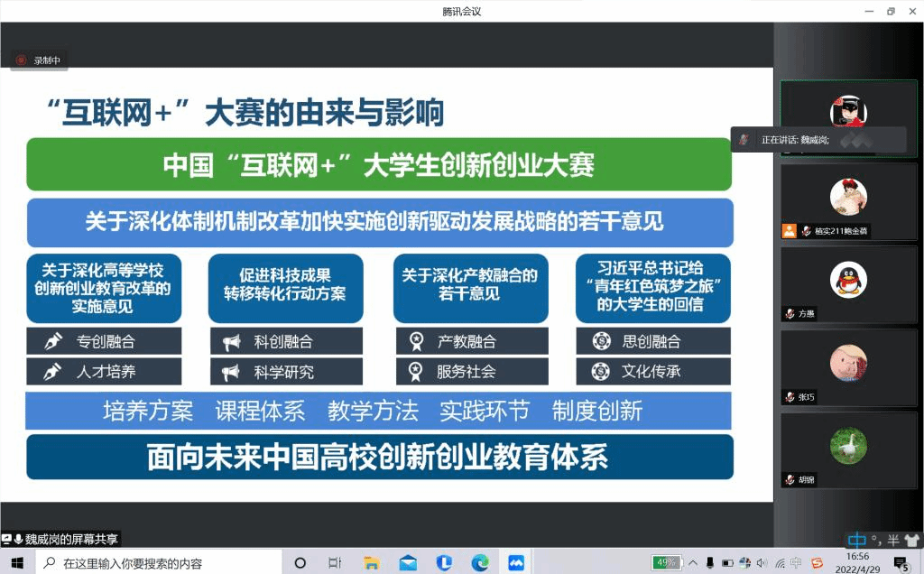Open Microsoft Edge from the taskbar

(480, 563)
